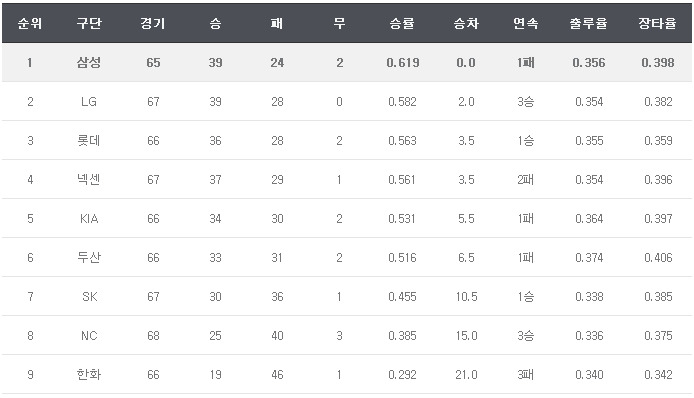The image size is (694, 398).
Task: Click the KIA team name
Action: (89, 219)
